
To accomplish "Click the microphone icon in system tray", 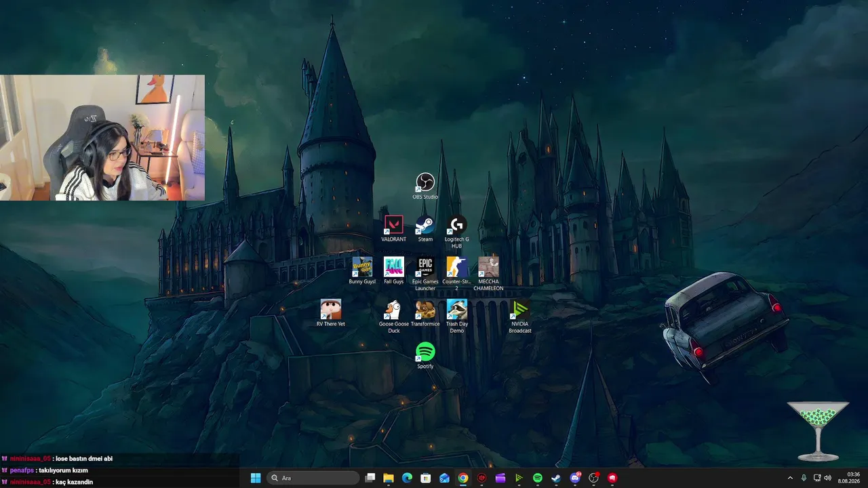I will coord(804,478).
